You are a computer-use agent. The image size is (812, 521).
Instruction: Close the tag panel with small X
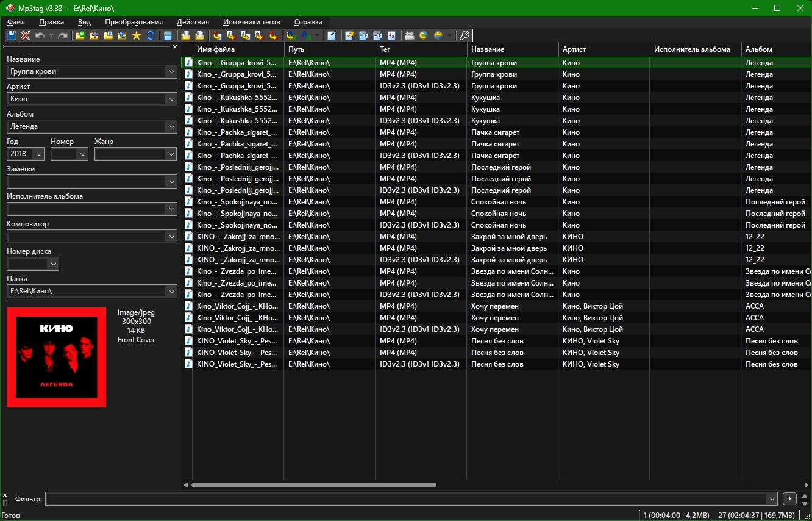click(x=175, y=46)
